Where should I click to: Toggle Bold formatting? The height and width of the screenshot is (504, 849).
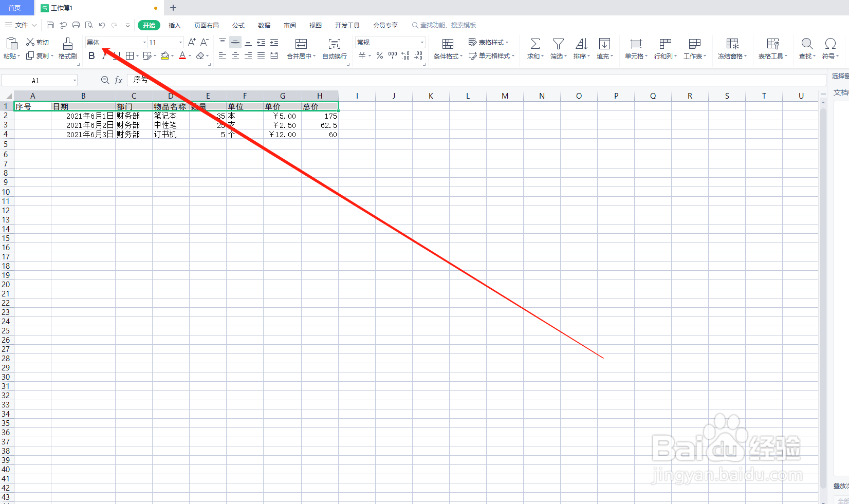[91, 55]
